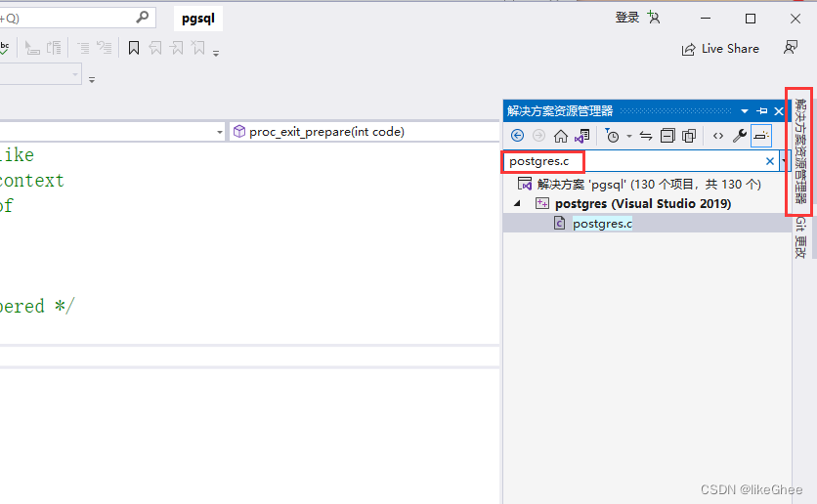
Task: Click the view code icon
Action: pos(718,136)
